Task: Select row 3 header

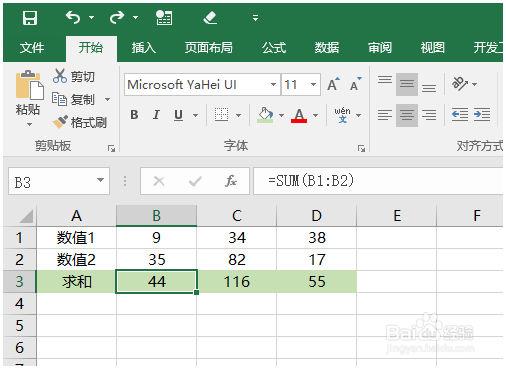Action: 19,281
